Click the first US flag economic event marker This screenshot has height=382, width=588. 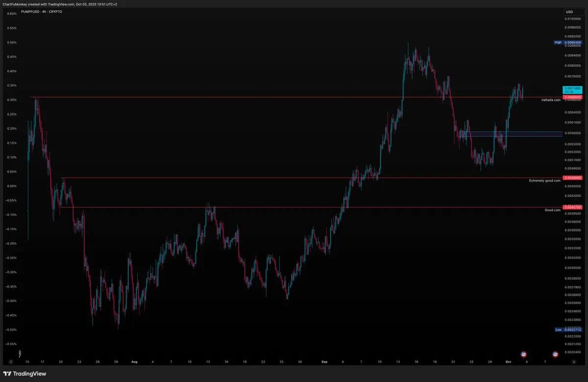(x=523, y=354)
